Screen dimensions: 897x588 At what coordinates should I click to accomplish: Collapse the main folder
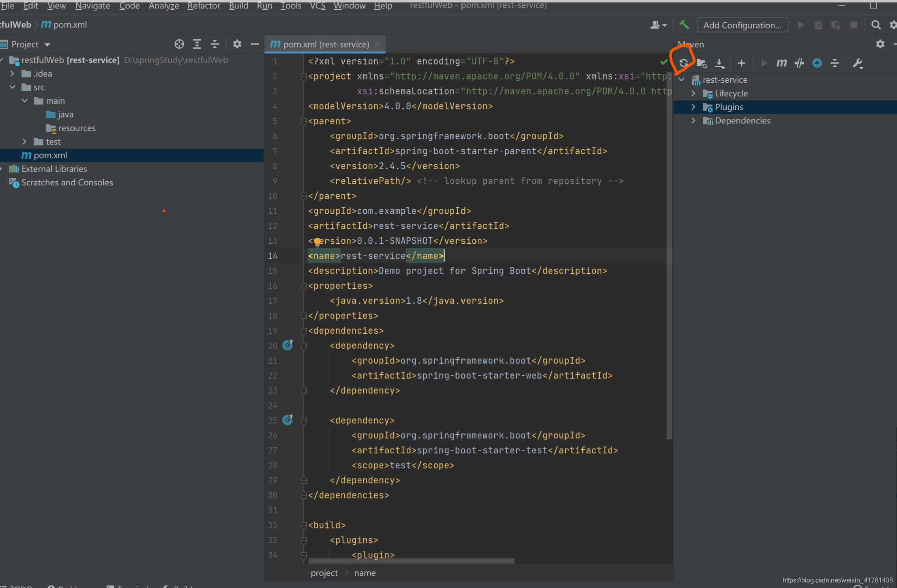point(25,101)
